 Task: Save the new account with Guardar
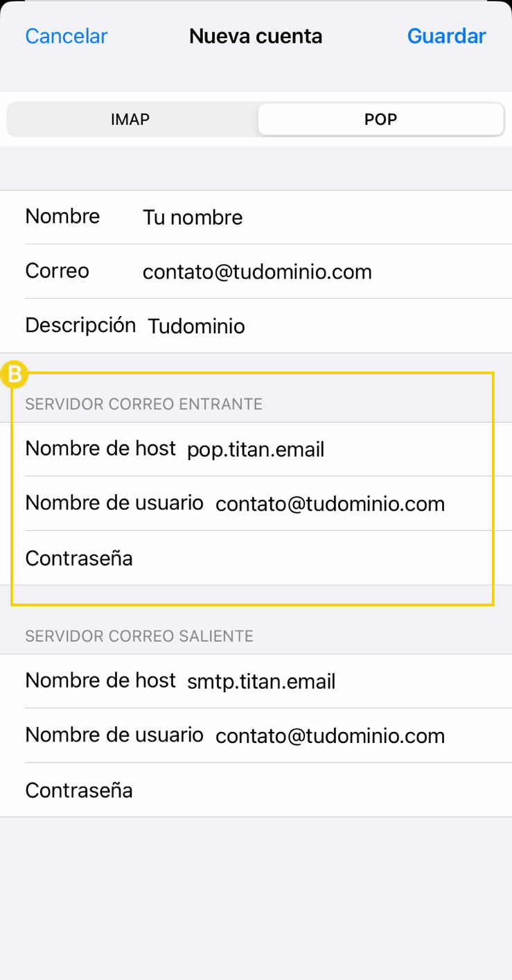[x=446, y=36]
